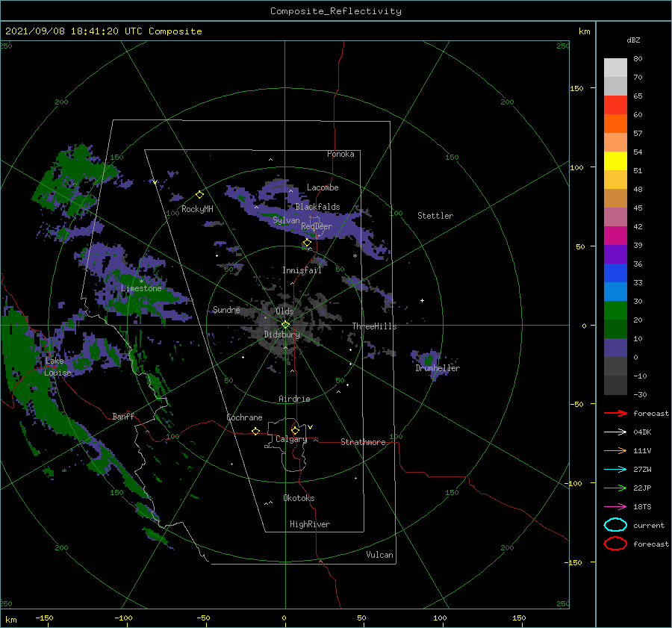Screen dimensions: 672x628
Task: Click the yellow radar-center diamond above Didsbury
Action: click(285, 325)
